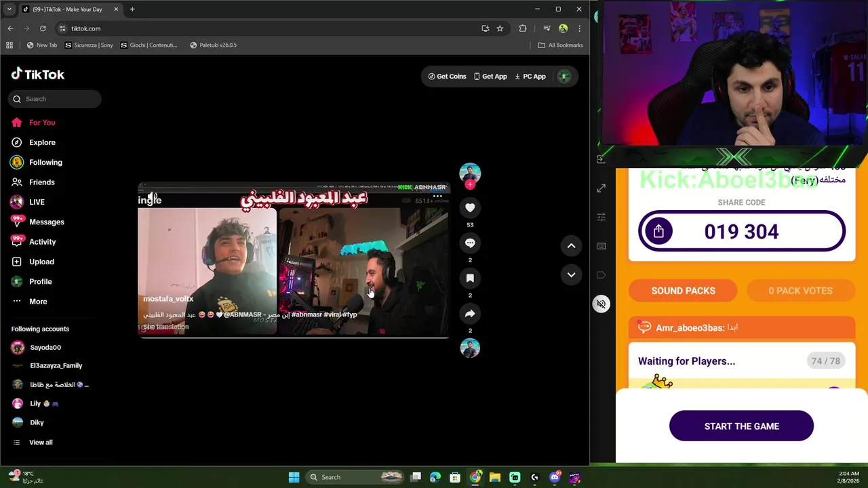Go to previous video with up arrow
This screenshot has width=868, height=488.
571,246
